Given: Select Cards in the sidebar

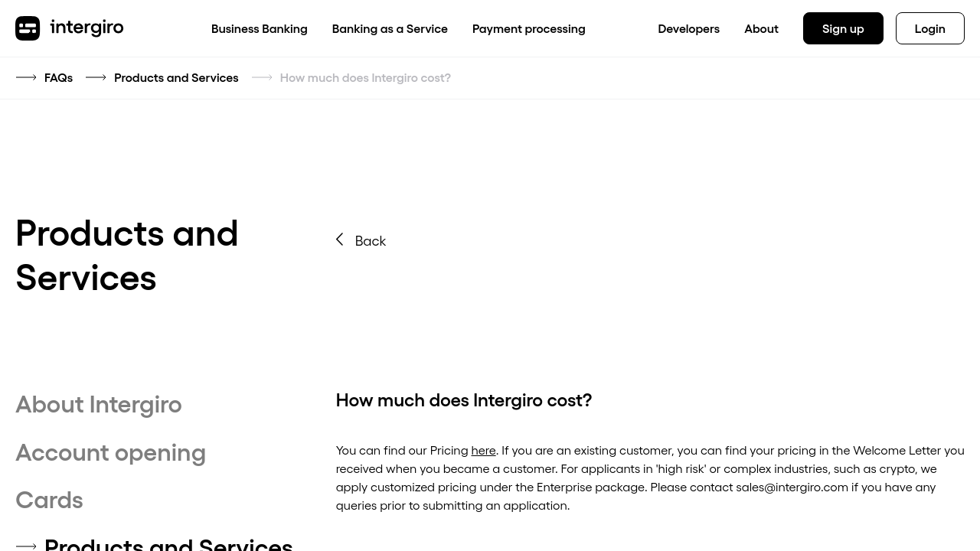Looking at the screenshot, I should pos(49,500).
